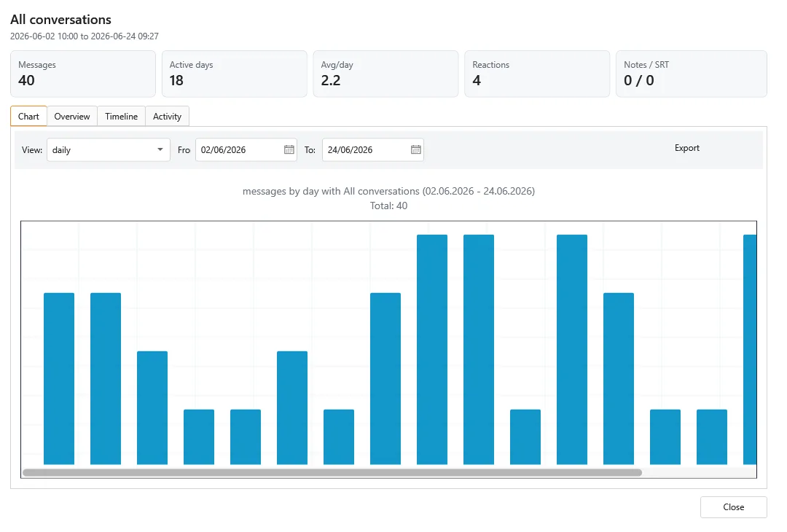Click the Messages 40 stat card
The height and width of the screenshot is (532, 787).
click(x=83, y=74)
